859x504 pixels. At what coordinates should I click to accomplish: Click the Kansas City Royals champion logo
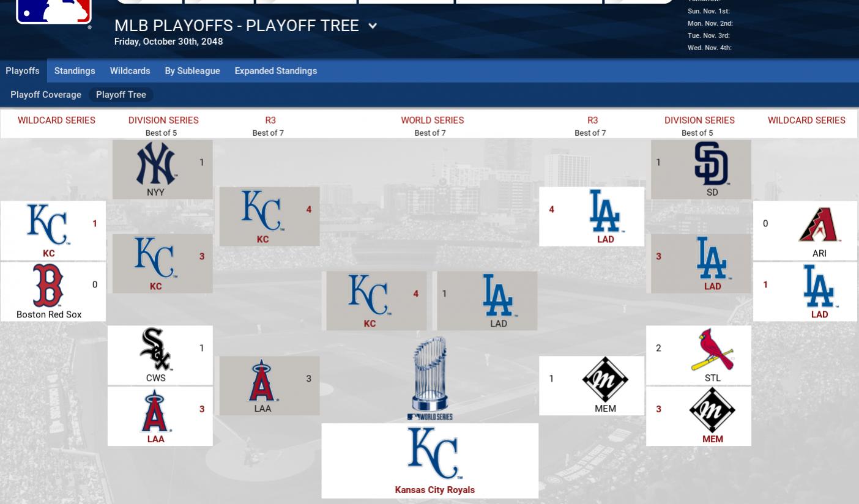coord(435,453)
